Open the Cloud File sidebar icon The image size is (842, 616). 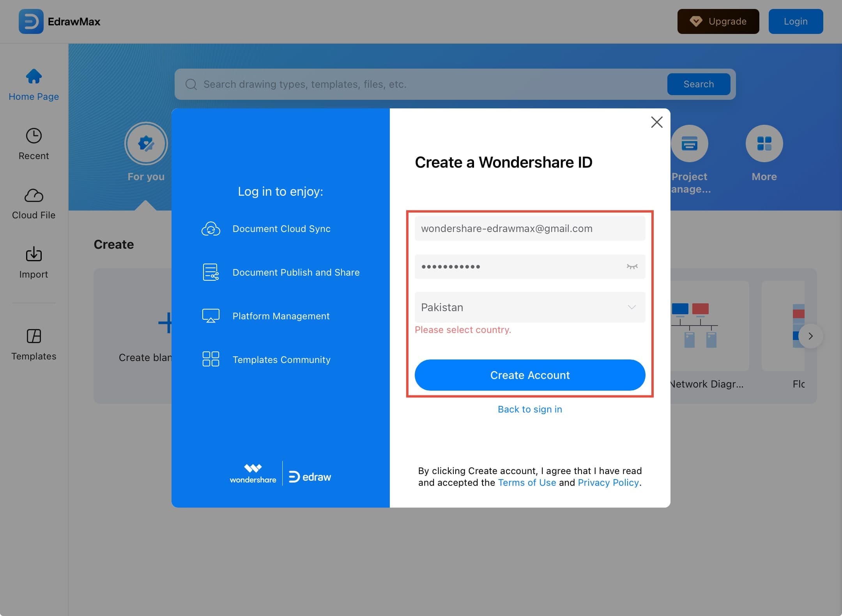tap(34, 195)
